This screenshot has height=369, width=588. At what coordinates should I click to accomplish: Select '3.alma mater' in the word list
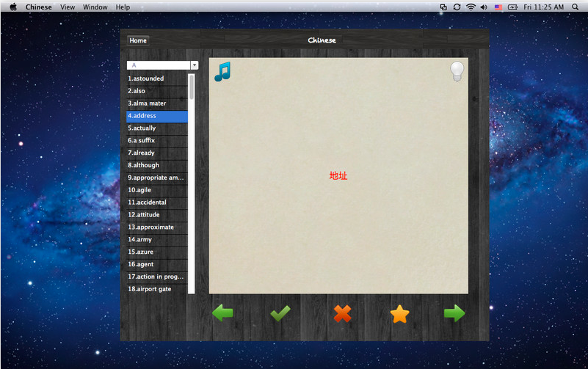[x=157, y=103]
